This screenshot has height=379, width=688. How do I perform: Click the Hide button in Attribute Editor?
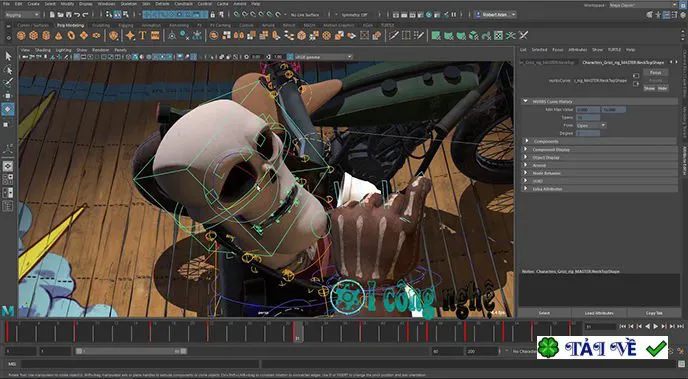click(x=662, y=88)
